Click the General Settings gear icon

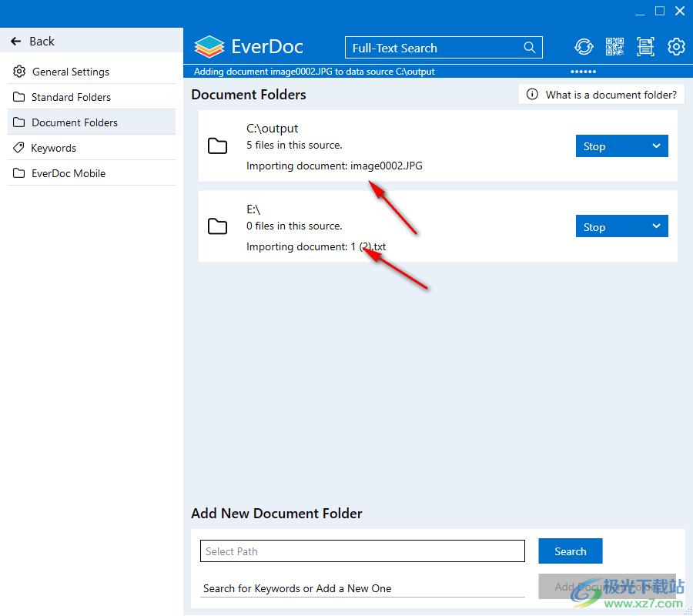(19, 71)
